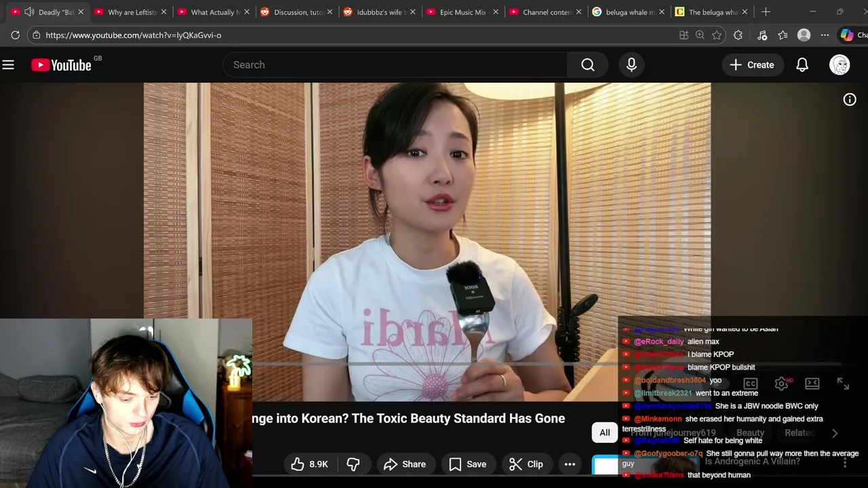Select the Related filter chip
Viewport: 868px width, 488px height.
pos(800,432)
